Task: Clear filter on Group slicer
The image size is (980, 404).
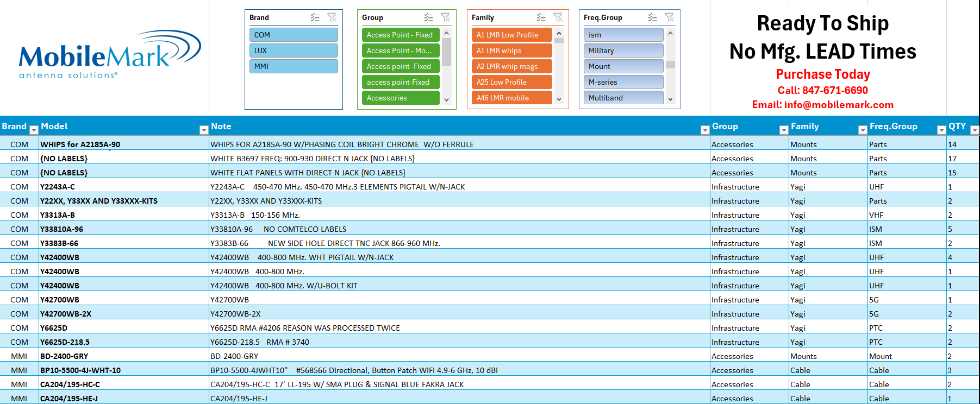Action: [x=445, y=17]
